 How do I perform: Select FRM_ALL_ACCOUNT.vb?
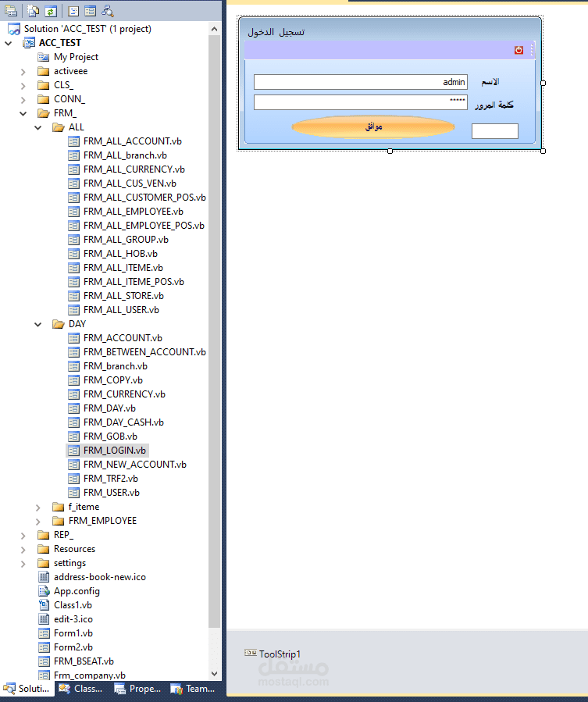[132, 141]
